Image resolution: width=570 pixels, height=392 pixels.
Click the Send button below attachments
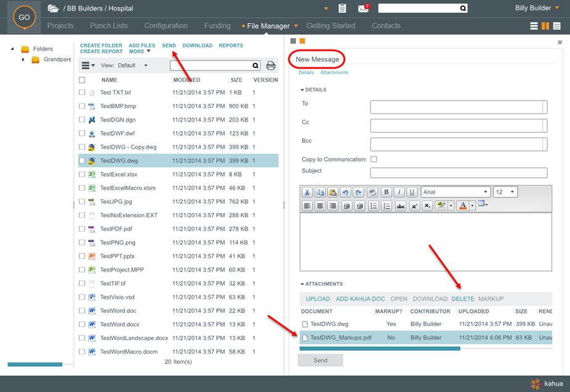point(321,361)
